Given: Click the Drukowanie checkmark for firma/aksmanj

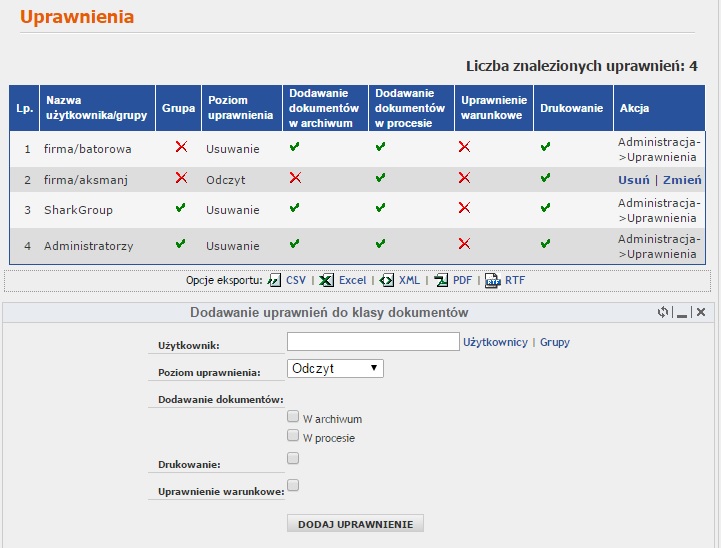Looking at the screenshot, I should tap(545, 177).
